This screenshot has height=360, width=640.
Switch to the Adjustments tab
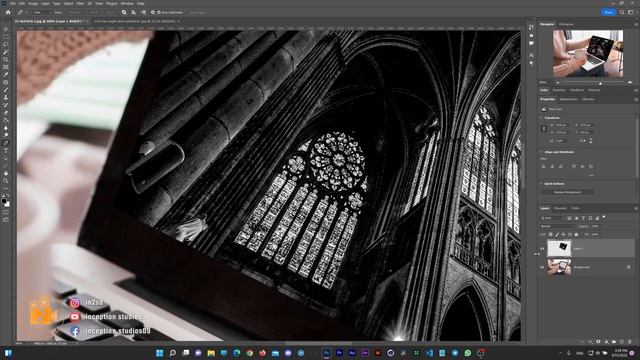click(568, 99)
